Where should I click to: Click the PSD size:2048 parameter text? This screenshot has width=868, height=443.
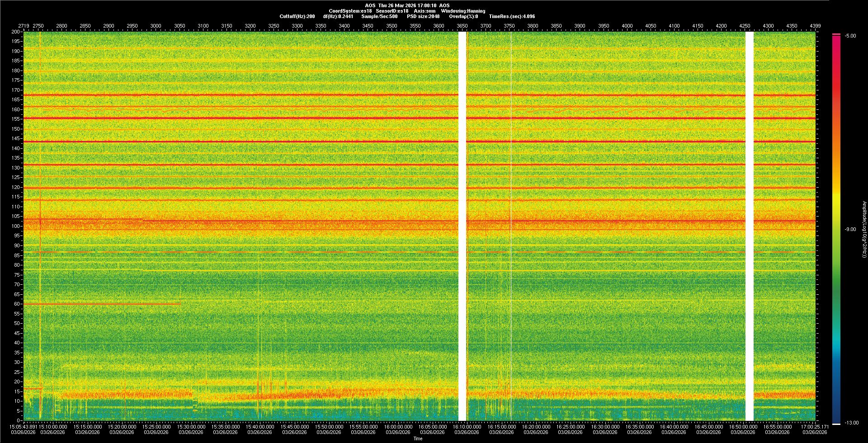pyautogui.click(x=423, y=16)
